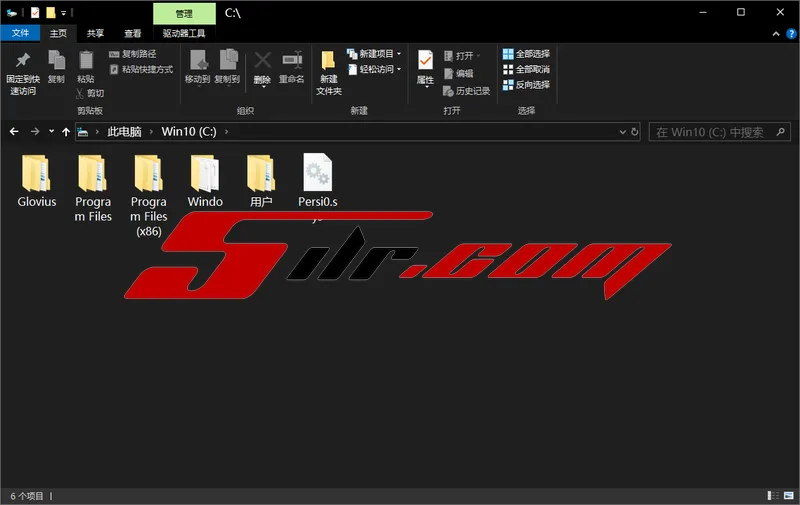Viewport: 800px width, 505px height.
Task: Click the search Win10 (C:) field
Action: pyautogui.click(x=719, y=132)
